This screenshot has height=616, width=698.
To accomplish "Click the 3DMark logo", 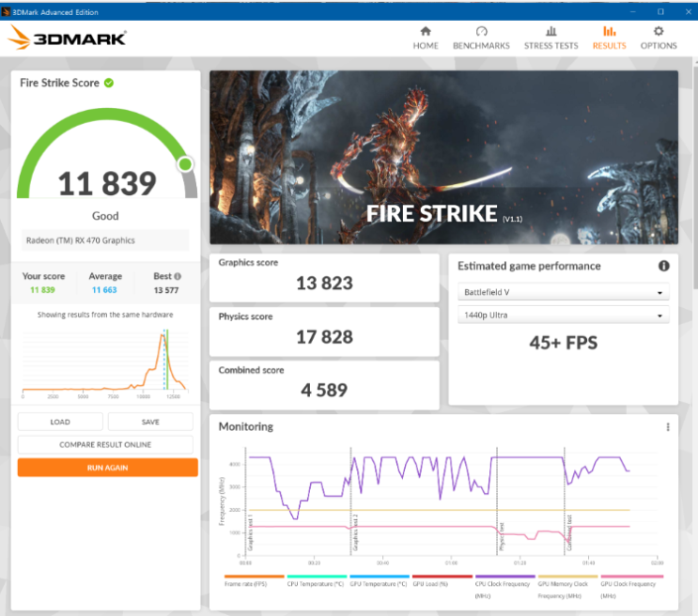I will 68,38.
